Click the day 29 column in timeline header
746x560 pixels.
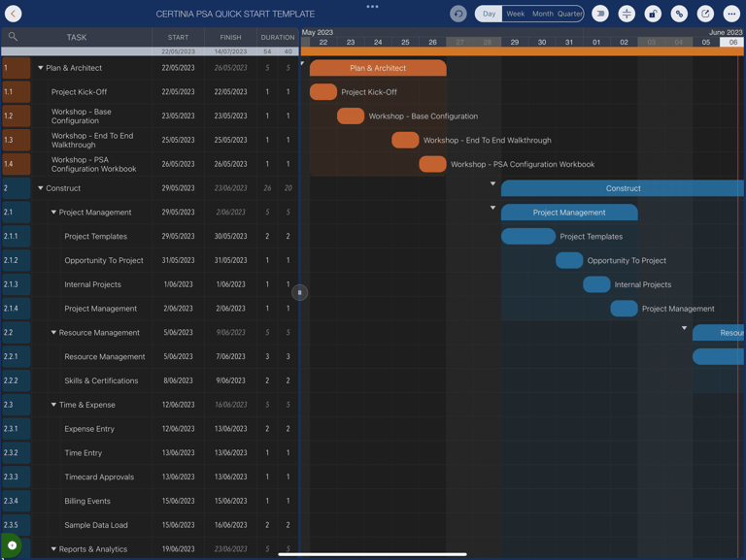(x=514, y=43)
